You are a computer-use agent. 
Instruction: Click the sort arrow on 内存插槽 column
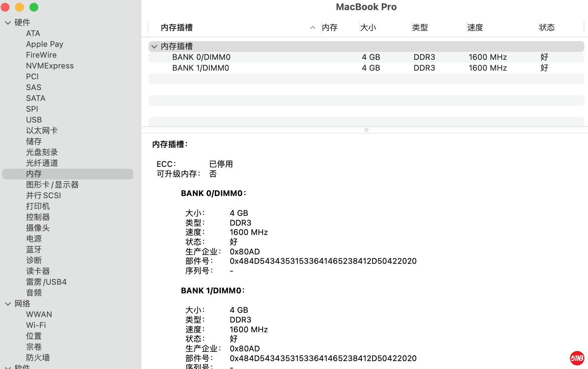tap(313, 27)
